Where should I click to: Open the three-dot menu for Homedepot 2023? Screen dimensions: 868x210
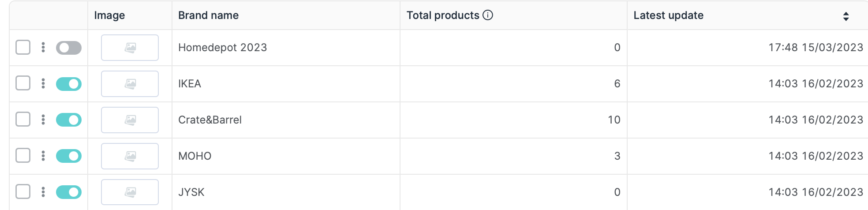coord(43,47)
